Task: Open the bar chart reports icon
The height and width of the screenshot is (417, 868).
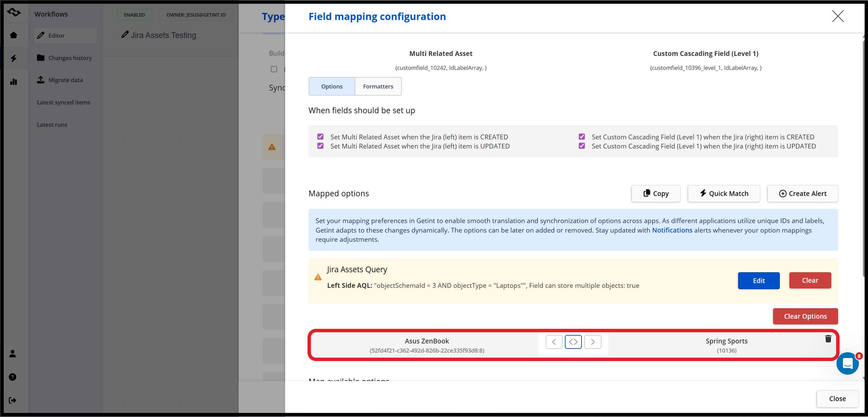Action: tap(14, 82)
